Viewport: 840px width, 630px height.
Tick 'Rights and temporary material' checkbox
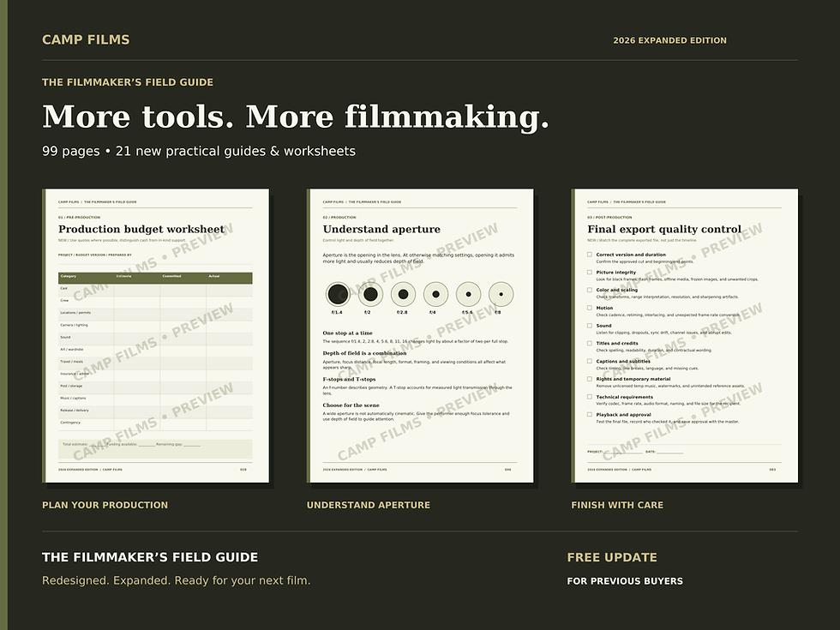click(x=590, y=379)
